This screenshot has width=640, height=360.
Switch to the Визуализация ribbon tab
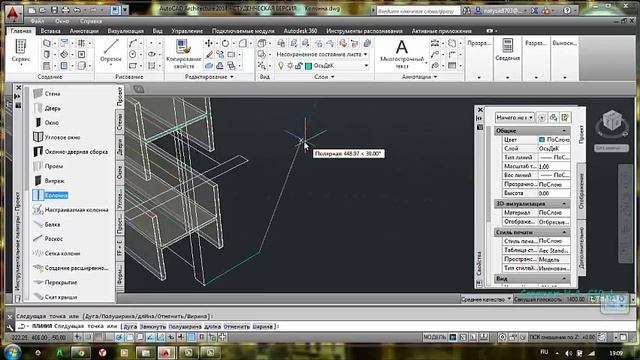click(125, 31)
